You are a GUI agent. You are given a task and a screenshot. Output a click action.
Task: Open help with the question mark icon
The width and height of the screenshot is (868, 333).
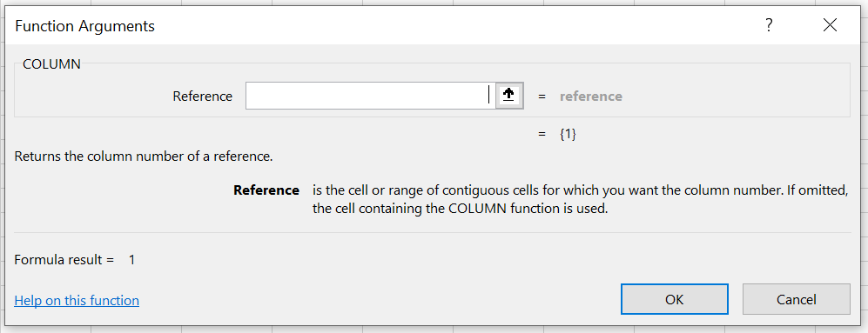tap(769, 25)
